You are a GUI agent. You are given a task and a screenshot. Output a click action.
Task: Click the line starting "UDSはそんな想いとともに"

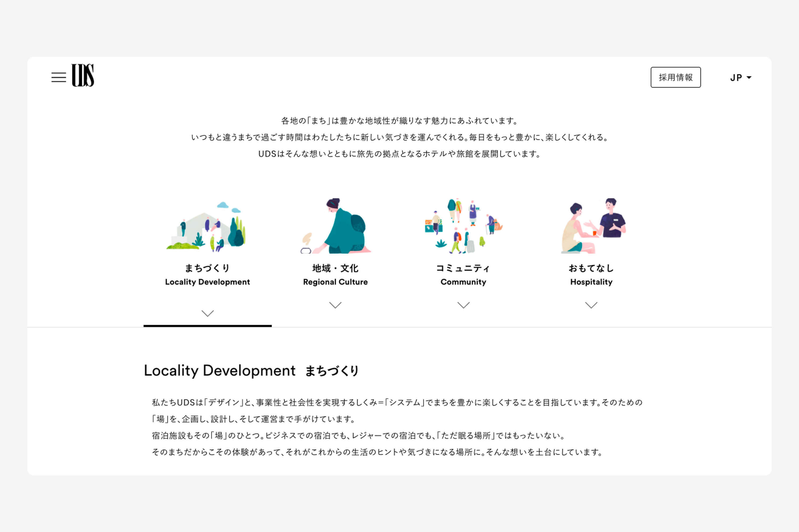[399, 154]
